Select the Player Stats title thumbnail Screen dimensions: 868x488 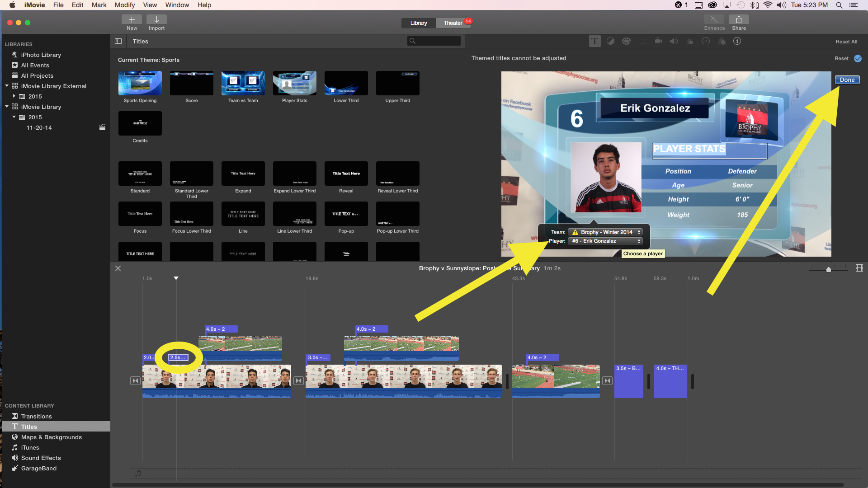(295, 83)
